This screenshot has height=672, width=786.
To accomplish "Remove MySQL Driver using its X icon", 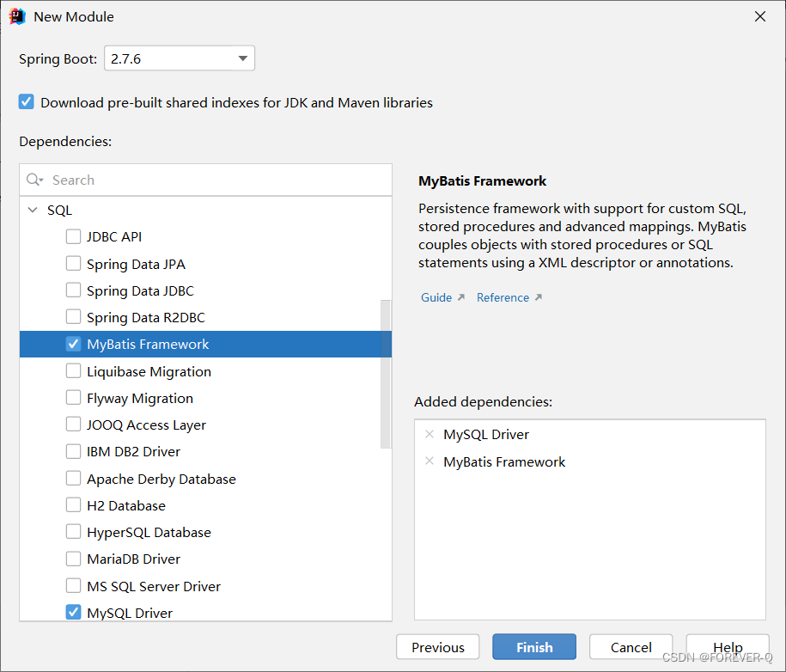I will (430, 434).
